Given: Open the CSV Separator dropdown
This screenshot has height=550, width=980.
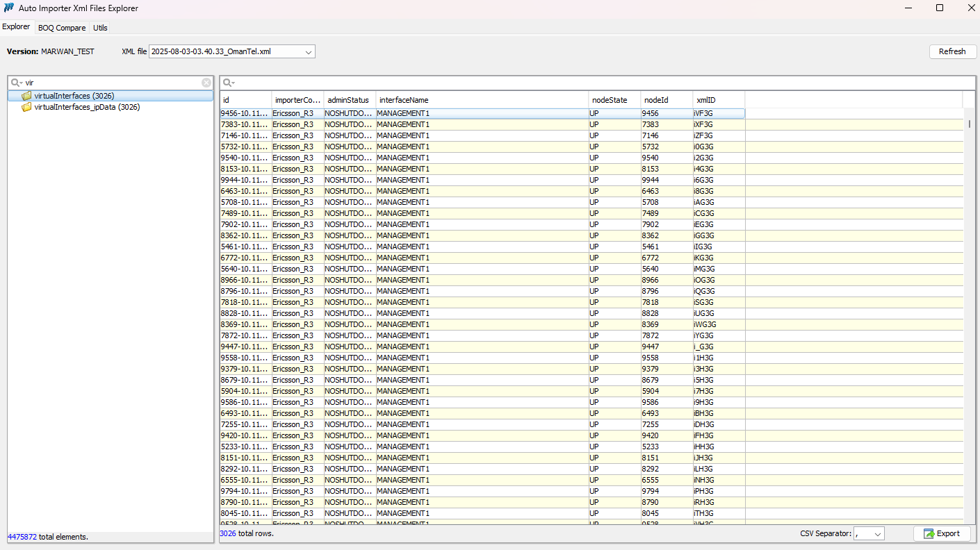Looking at the screenshot, I should 877,533.
